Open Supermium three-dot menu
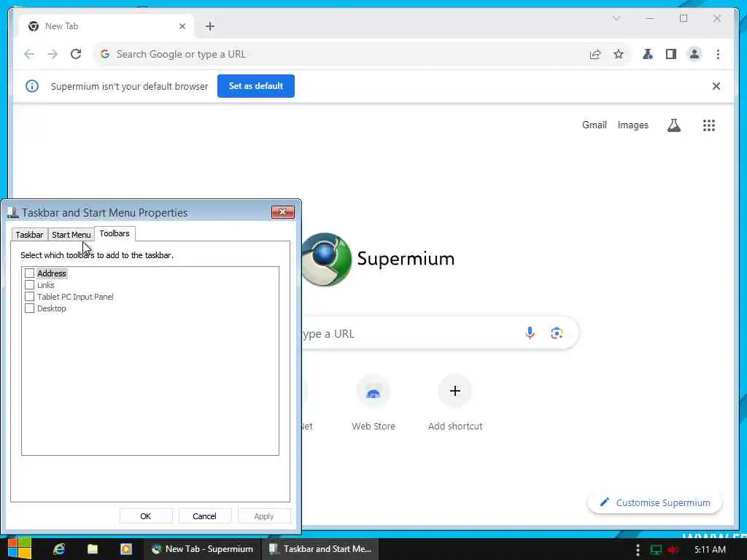Viewport: 747px width, 560px height. 718,54
